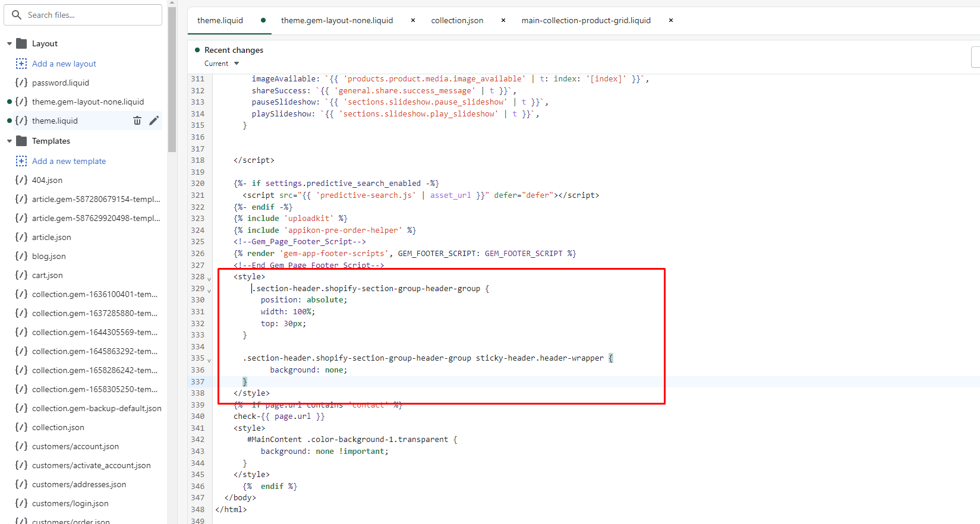Close the collection.json tab
The width and height of the screenshot is (980, 524).
(503, 20)
